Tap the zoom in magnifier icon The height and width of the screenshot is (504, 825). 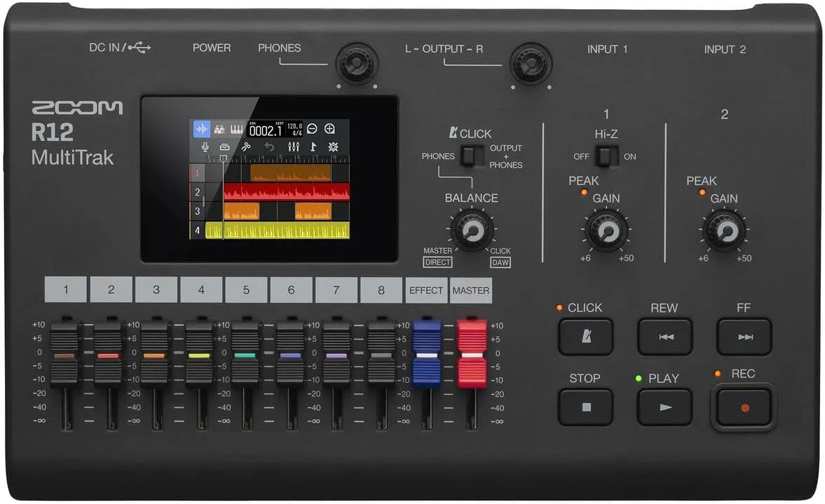click(329, 129)
